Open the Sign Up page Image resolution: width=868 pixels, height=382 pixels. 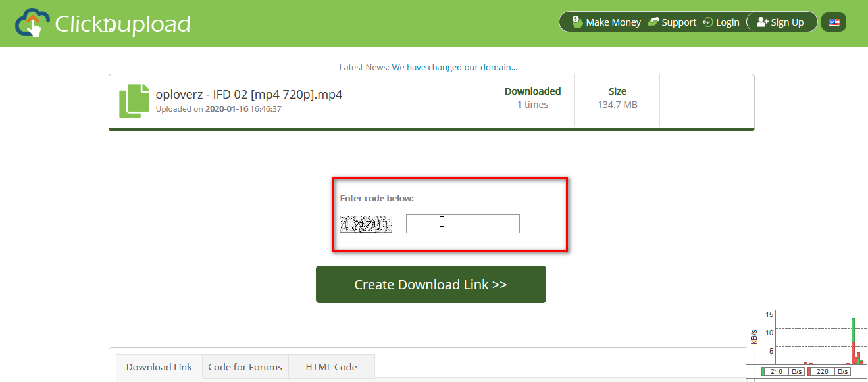pyautogui.click(x=787, y=21)
